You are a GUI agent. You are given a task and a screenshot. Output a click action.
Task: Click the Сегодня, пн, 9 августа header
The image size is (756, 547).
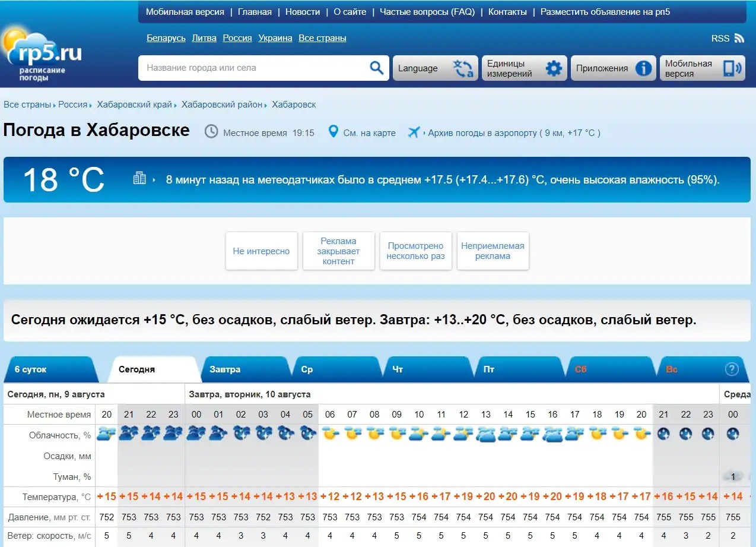(56, 394)
